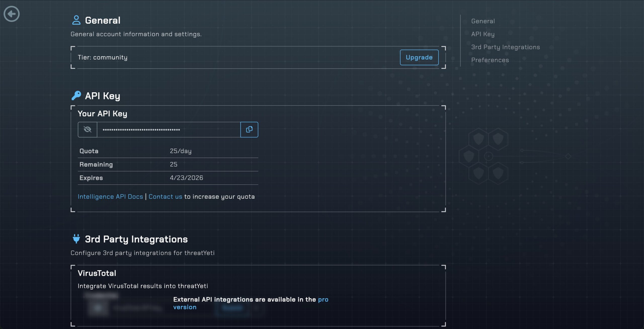Click the masked API key field

(169, 130)
